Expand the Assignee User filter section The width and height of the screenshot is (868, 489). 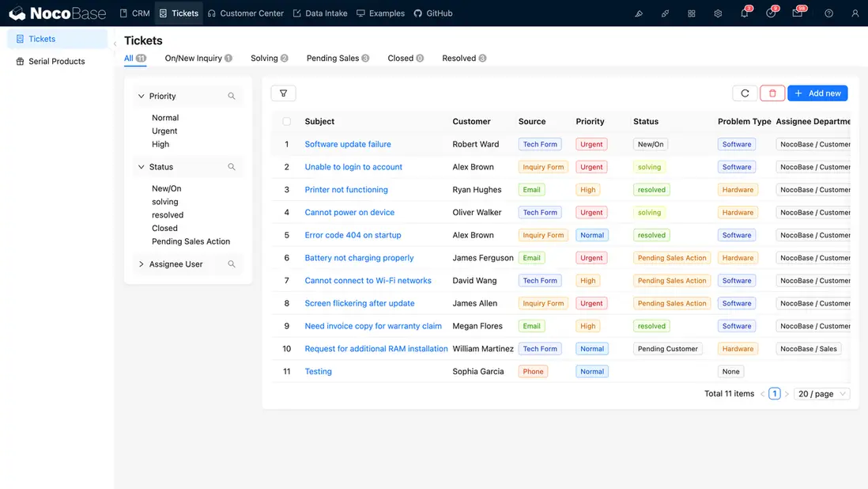(x=142, y=264)
